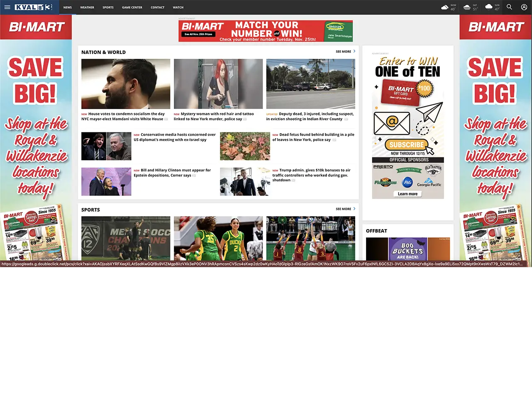Open the Trump admin story thumbnail
532x415 pixels.
(x=245, y=182)
